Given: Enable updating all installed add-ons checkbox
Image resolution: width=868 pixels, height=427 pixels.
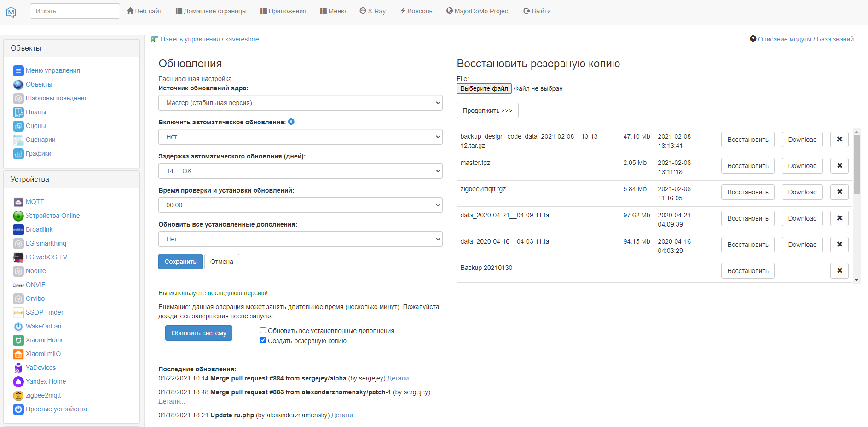Looking at the screenshot, I should [263, 330].
